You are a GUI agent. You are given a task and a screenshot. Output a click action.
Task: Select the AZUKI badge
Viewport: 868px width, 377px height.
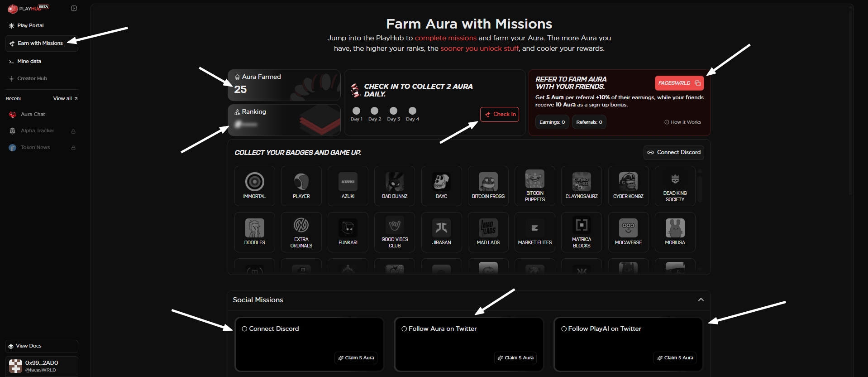coord(348,186)
